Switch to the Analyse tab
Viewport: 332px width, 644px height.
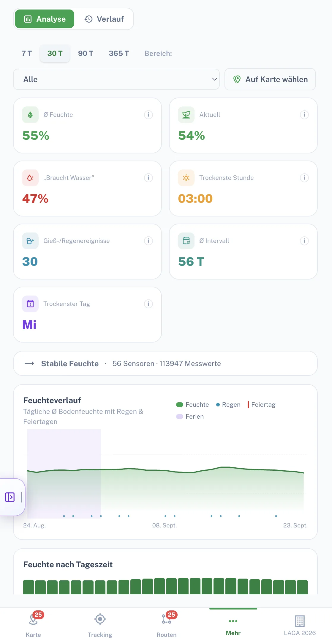45,19
